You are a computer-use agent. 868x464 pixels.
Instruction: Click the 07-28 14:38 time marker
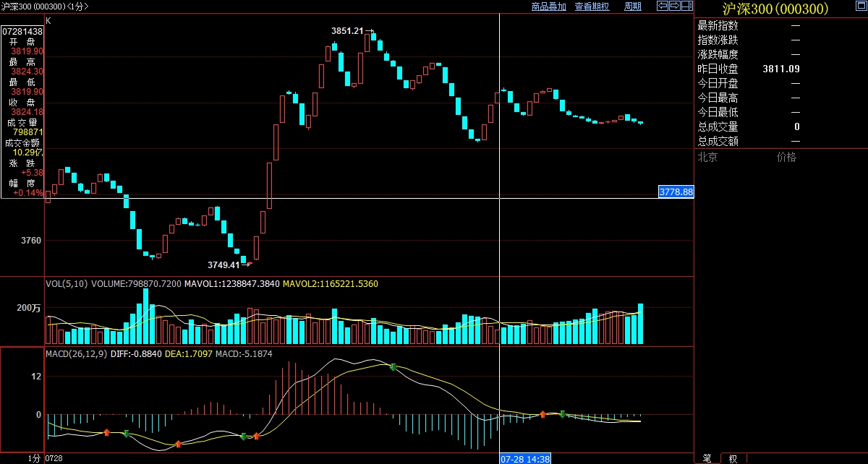click(526, 458)
